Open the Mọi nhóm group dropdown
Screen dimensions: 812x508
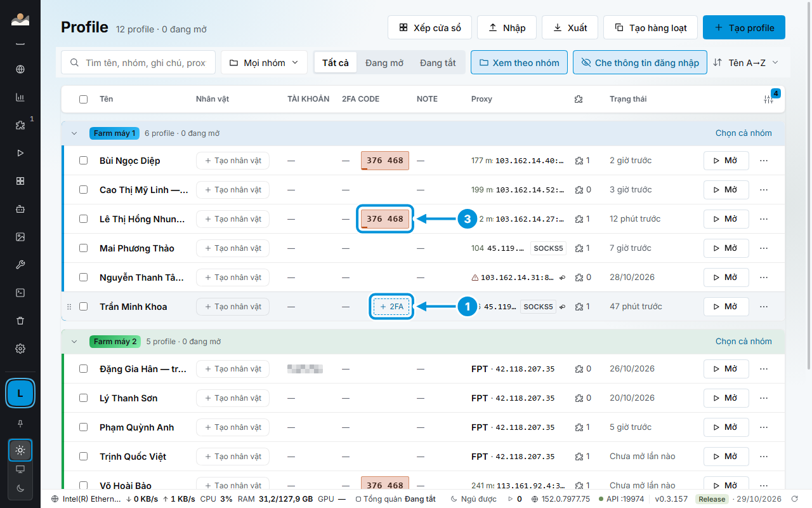265,63
